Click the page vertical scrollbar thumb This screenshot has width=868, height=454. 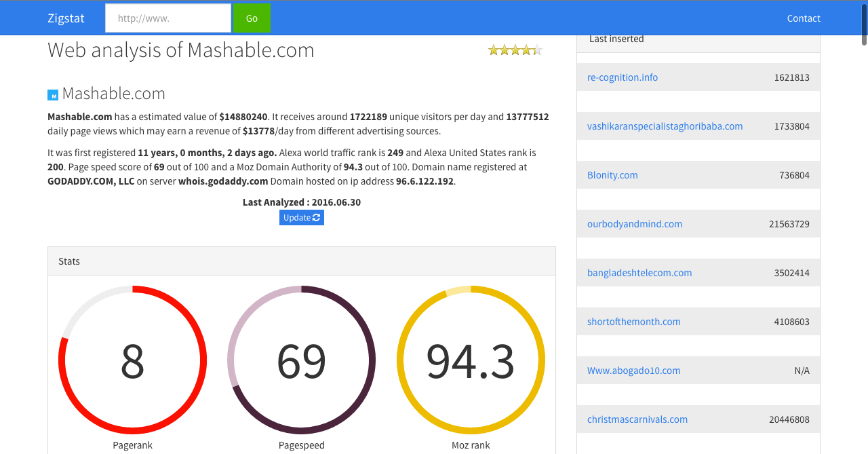pyautogui.click(x=864, y=24)
